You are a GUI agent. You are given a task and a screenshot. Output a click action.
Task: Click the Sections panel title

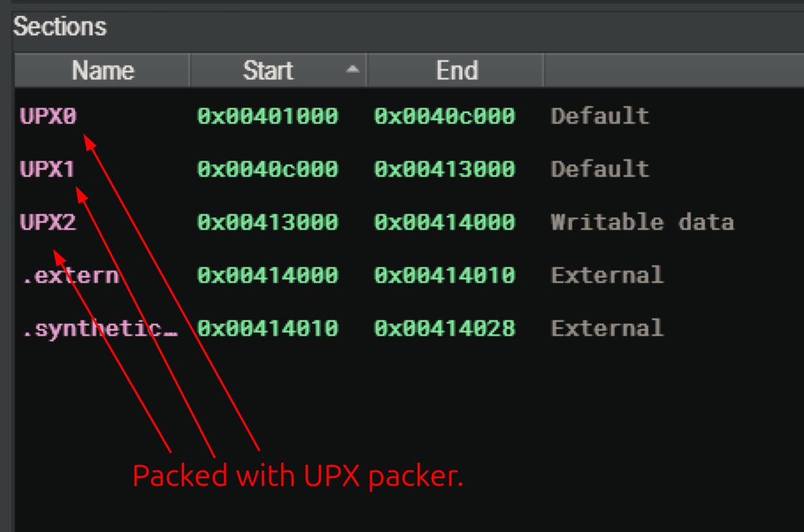click(x=60, y=27)
